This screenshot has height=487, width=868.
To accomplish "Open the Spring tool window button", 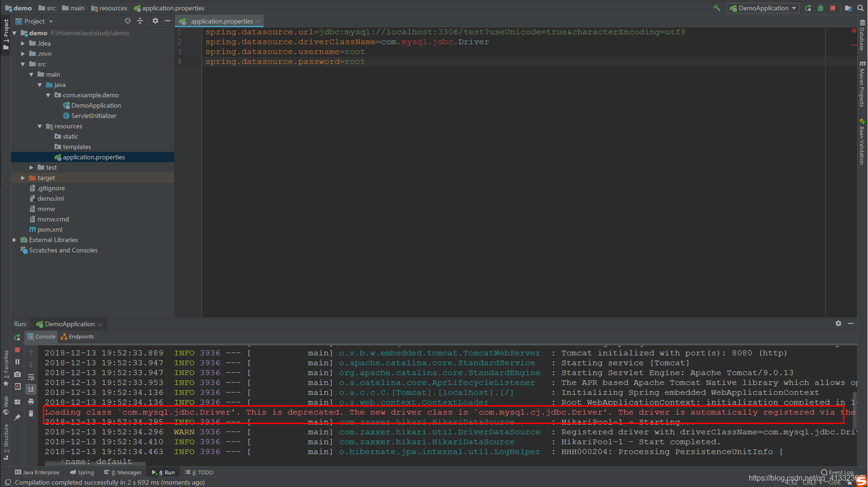I will [x=82, y=472].
